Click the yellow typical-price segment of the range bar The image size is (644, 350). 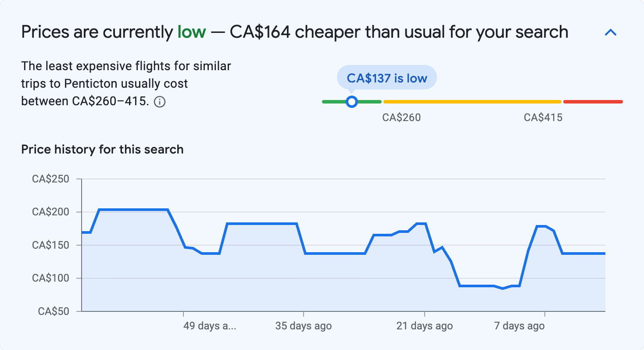(472, 102)
